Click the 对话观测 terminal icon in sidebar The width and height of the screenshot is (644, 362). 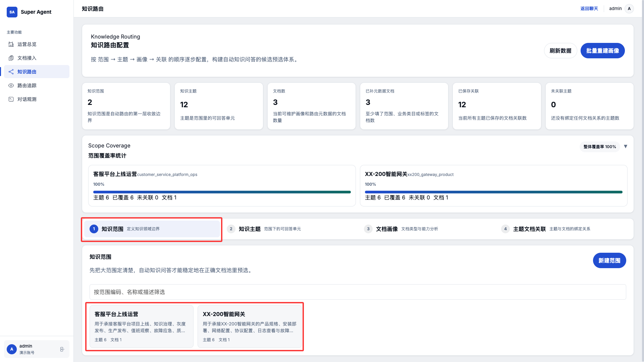pos(11,99)
